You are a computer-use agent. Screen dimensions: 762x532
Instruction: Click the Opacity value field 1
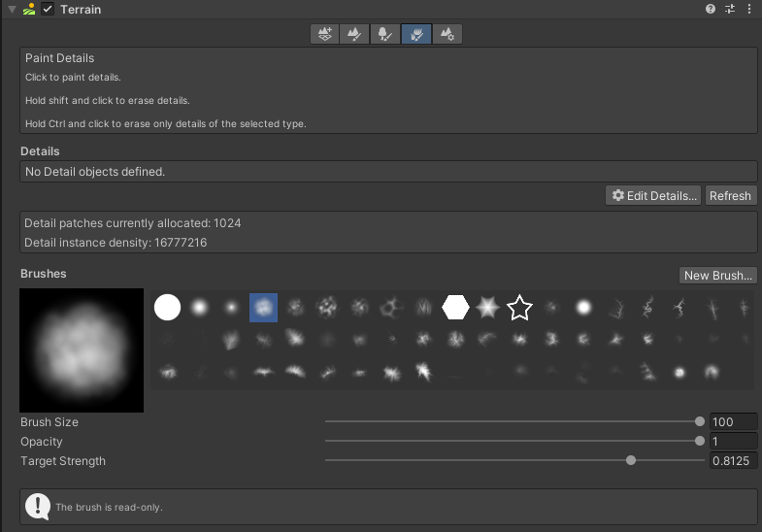(733, 441)
